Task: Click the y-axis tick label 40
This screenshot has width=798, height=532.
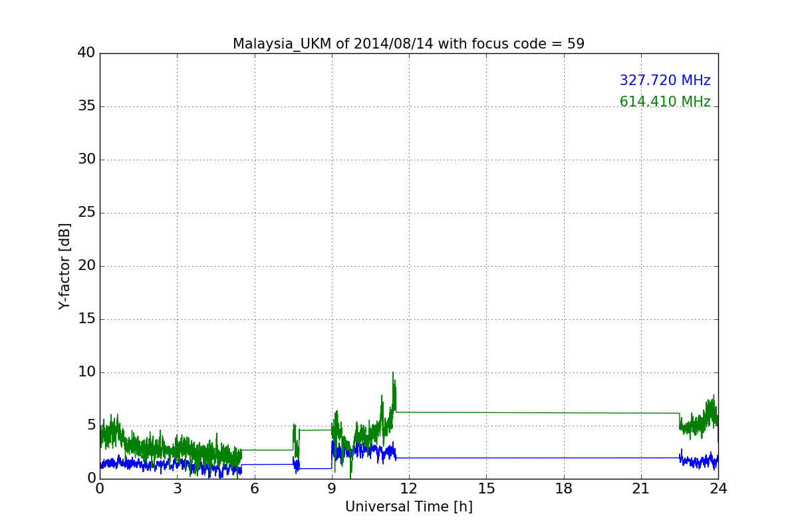Action: point(86,53)
